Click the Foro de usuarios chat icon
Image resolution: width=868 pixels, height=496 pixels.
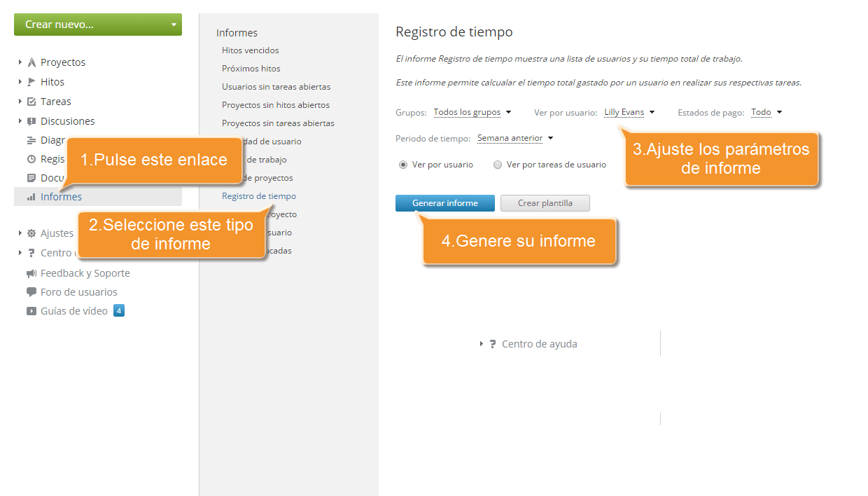(x=31, y=292)
